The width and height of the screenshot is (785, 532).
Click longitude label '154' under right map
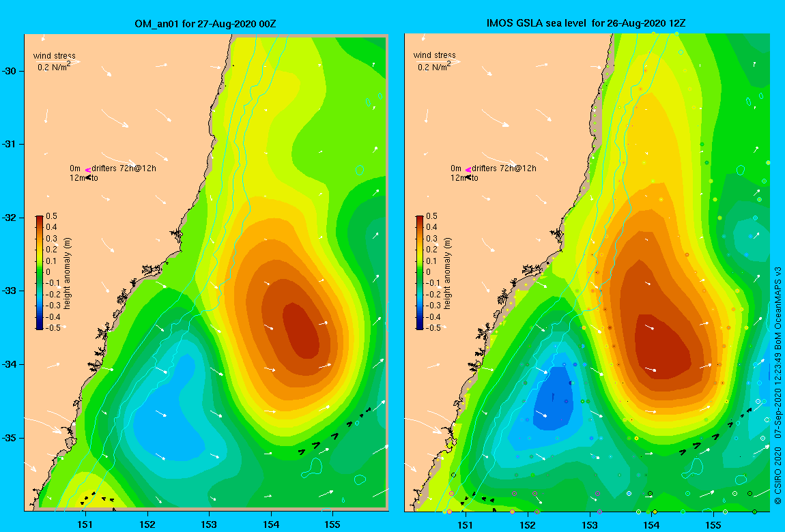[x=651, y=524]
